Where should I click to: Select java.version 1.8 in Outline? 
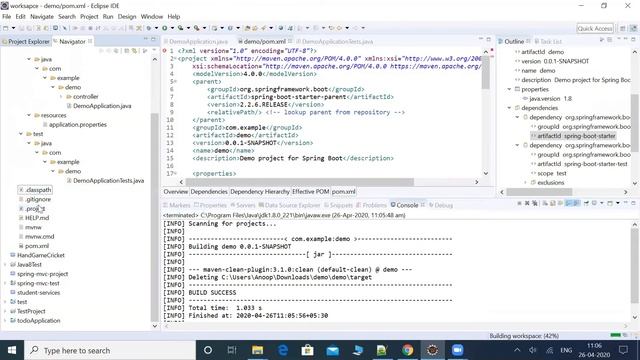tap(547, 98)
